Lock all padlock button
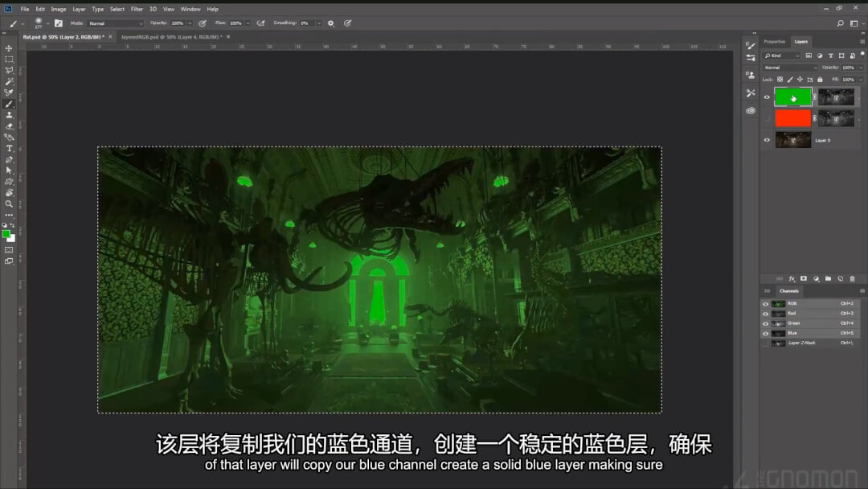Screen dimensions: 868x489 (820, 80)
